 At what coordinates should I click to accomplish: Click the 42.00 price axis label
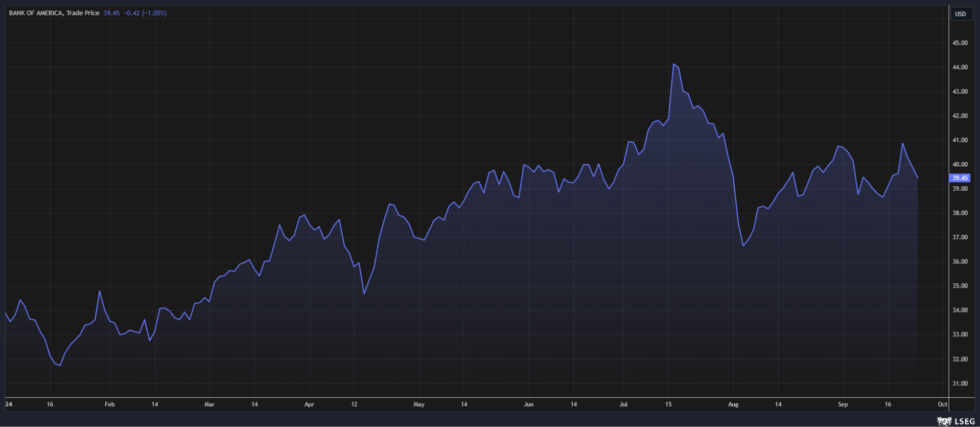960,116
